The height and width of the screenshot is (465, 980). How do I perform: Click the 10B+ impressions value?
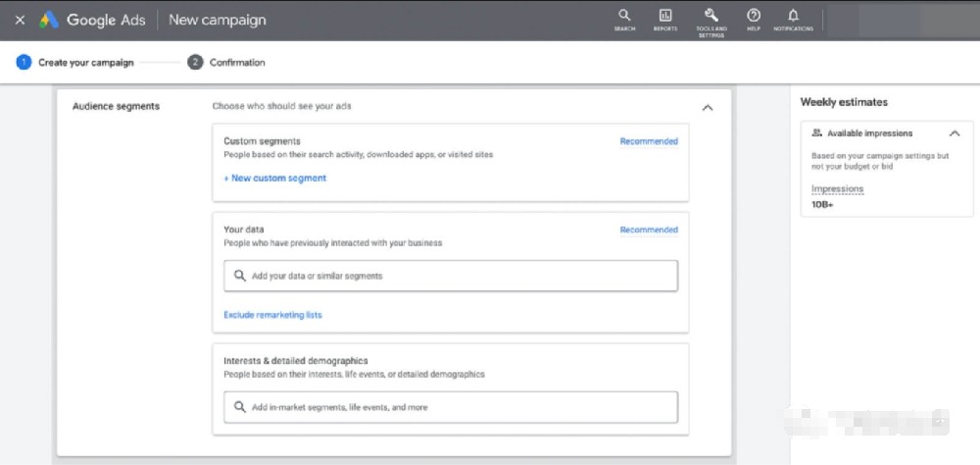point(822,205)
